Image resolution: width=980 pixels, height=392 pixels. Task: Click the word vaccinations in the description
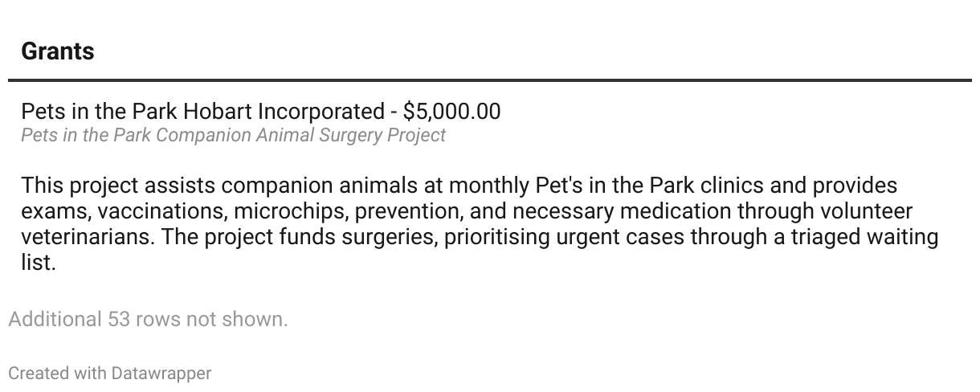click(x=162, y=211)
